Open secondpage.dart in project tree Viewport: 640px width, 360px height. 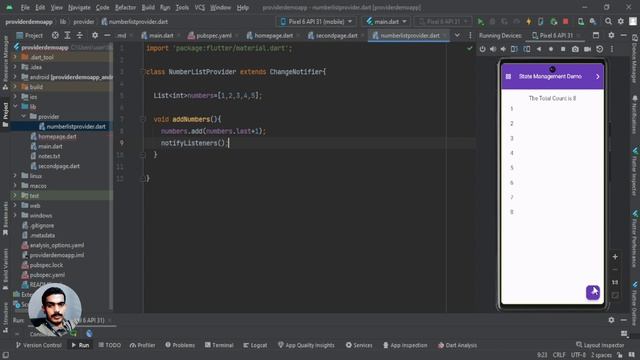[59, 166]
